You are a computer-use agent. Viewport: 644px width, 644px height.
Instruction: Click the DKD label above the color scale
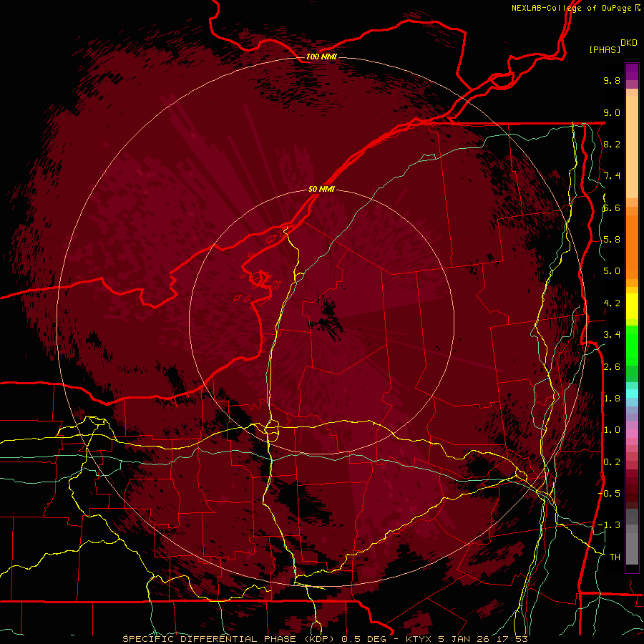(x=629, y=43)
